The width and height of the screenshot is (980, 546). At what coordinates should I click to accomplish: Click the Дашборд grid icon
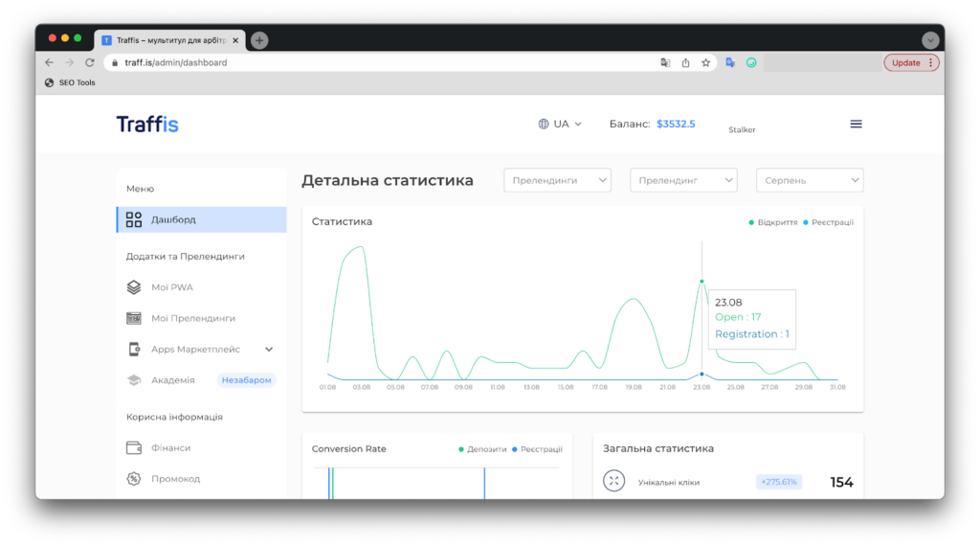pyautogui.click(x=134, y=219)
